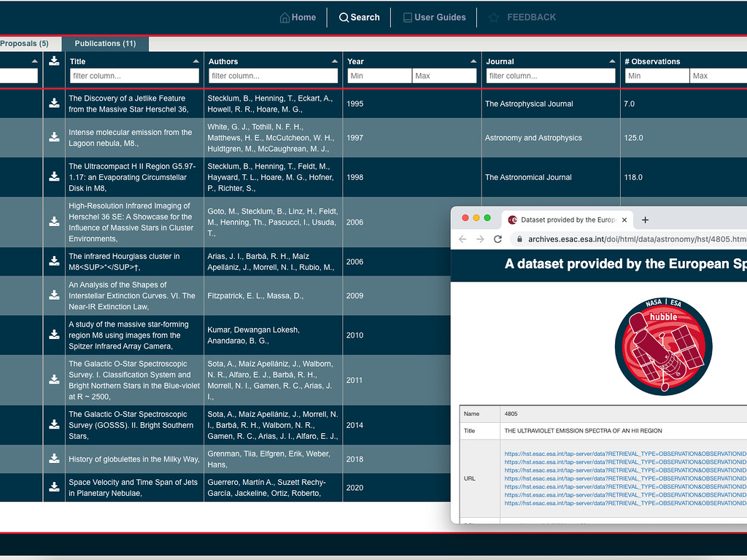Download the infrared Hourglass cluster row

point(54,262)
